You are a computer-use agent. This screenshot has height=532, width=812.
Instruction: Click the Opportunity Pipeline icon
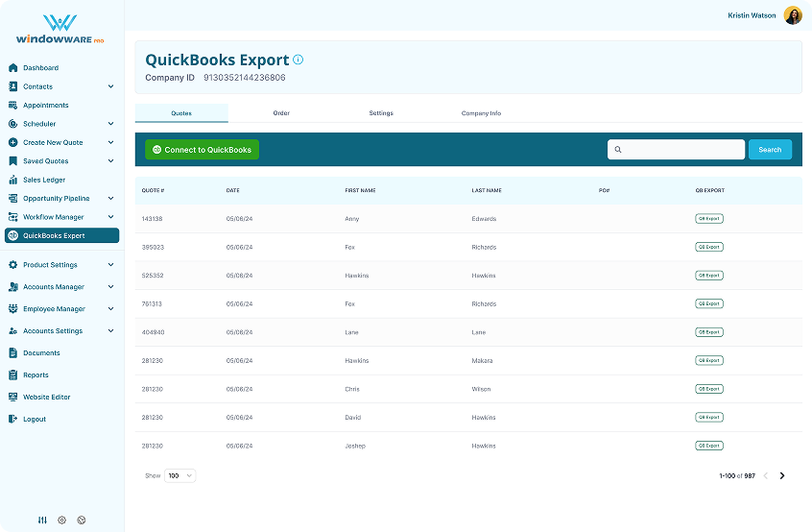pyautogui.click(x=13, y=199)
